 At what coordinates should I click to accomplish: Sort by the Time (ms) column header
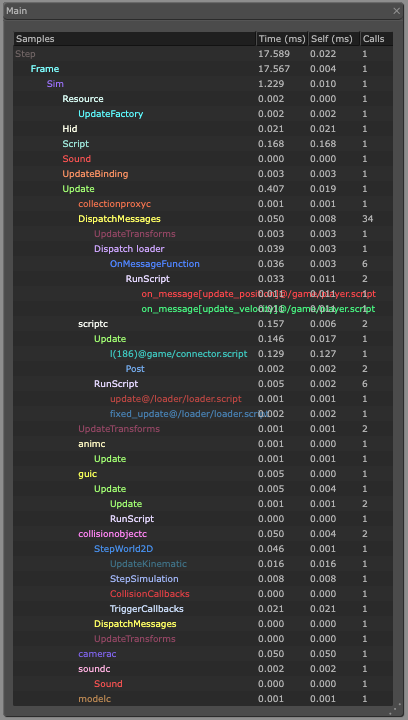pyautogui.click(x=282, y=39)
